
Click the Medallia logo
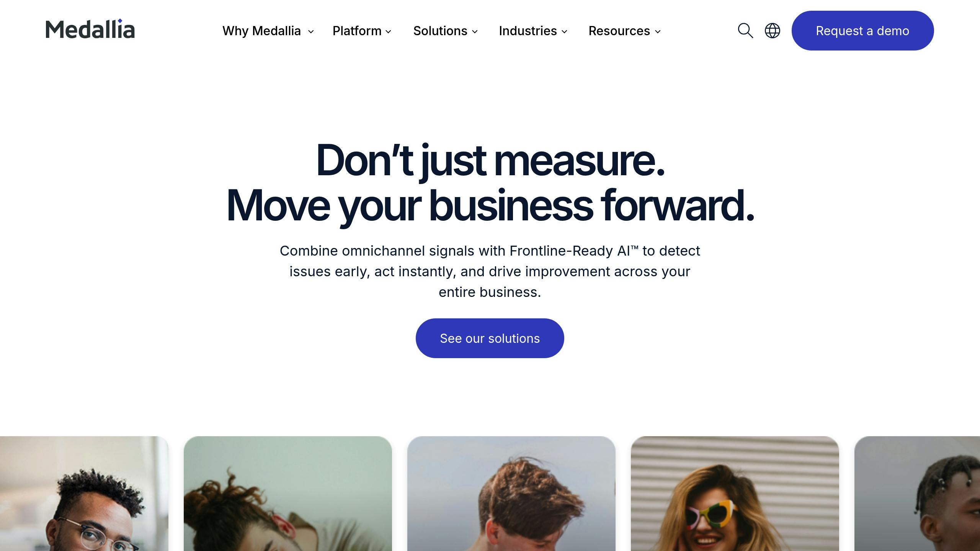click(x=90, y=29)
